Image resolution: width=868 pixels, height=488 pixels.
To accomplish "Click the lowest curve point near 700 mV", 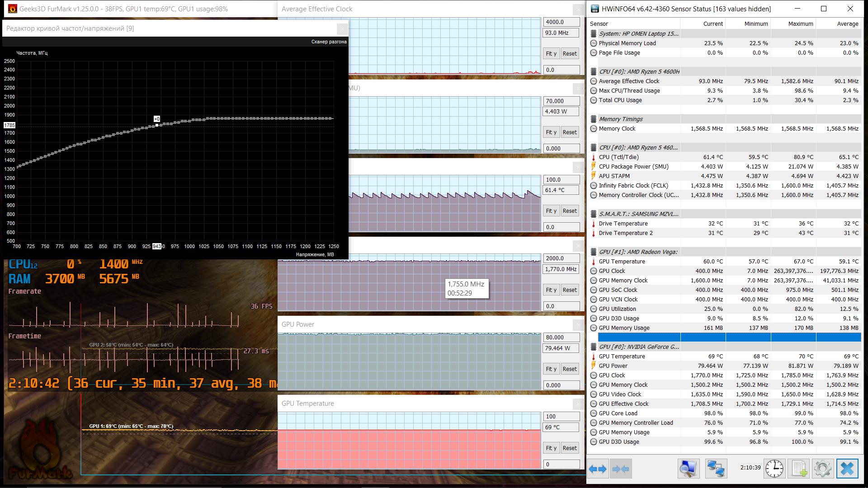I will (18, 166).
